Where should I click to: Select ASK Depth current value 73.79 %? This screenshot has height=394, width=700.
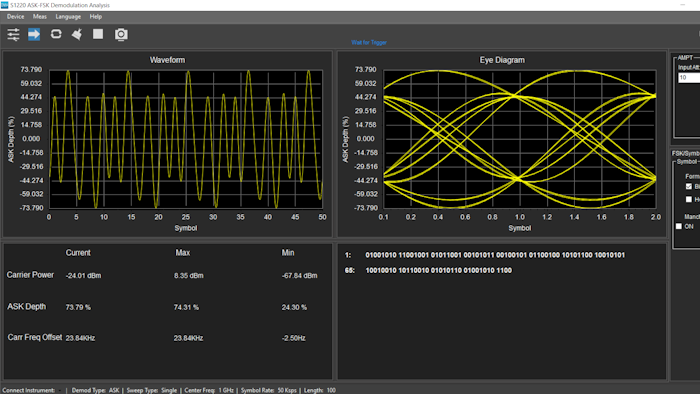pyautogui.click(x=78, y=307)
